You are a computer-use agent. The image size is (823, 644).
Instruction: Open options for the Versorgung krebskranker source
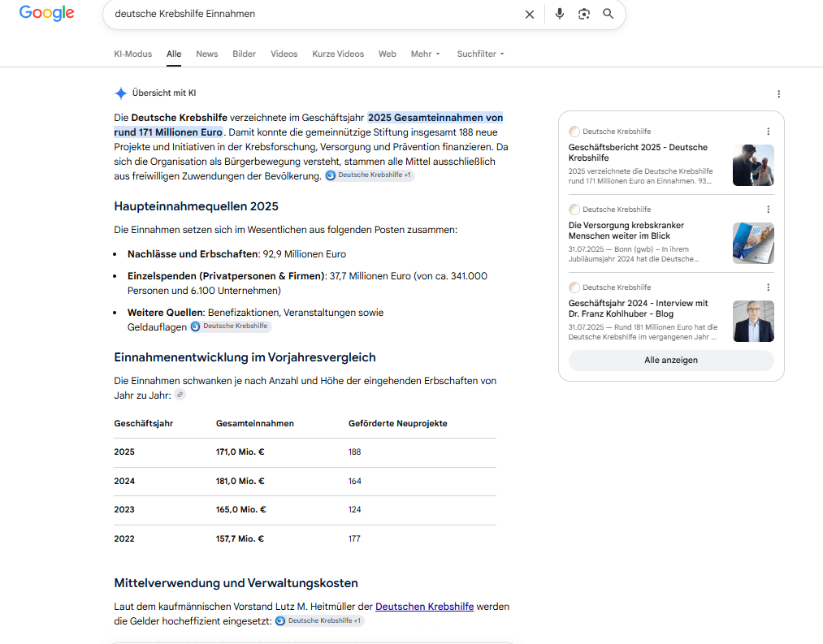[x=768, y=210]
